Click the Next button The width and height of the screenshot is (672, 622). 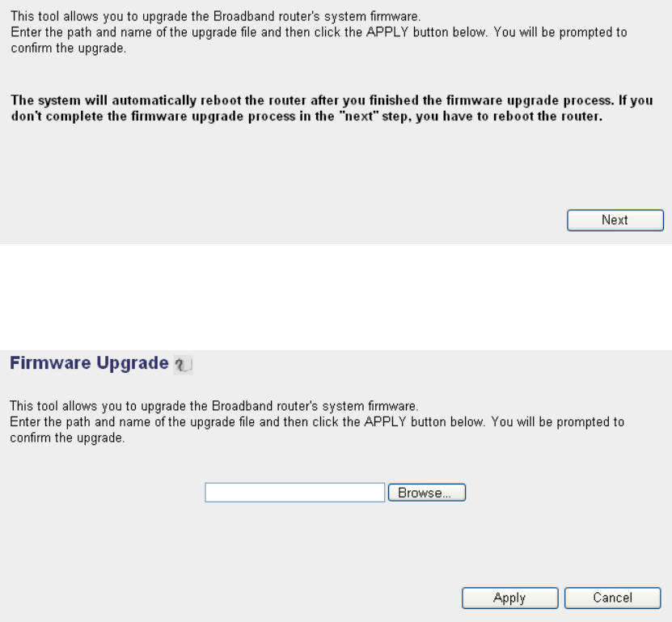pos(615,220)
